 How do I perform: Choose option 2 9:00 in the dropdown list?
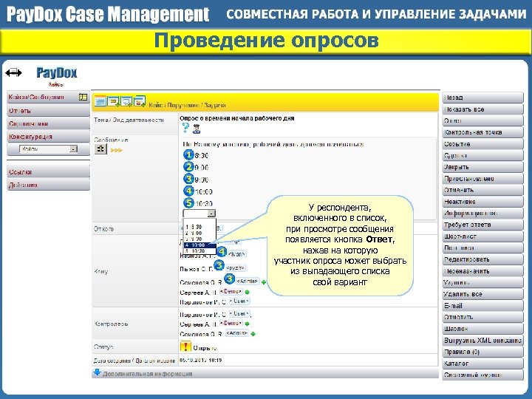coord(199,233)
